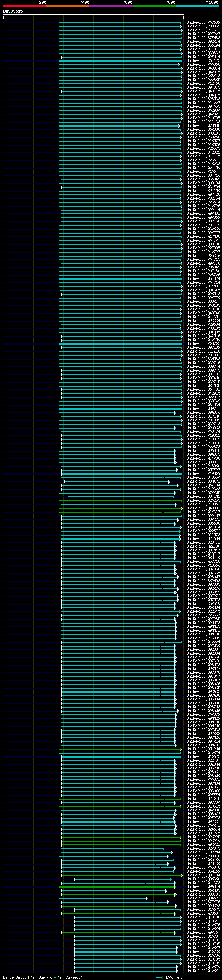Click the red 20% identity legend bar
The image size is (222, 980).
coord(25,7)
